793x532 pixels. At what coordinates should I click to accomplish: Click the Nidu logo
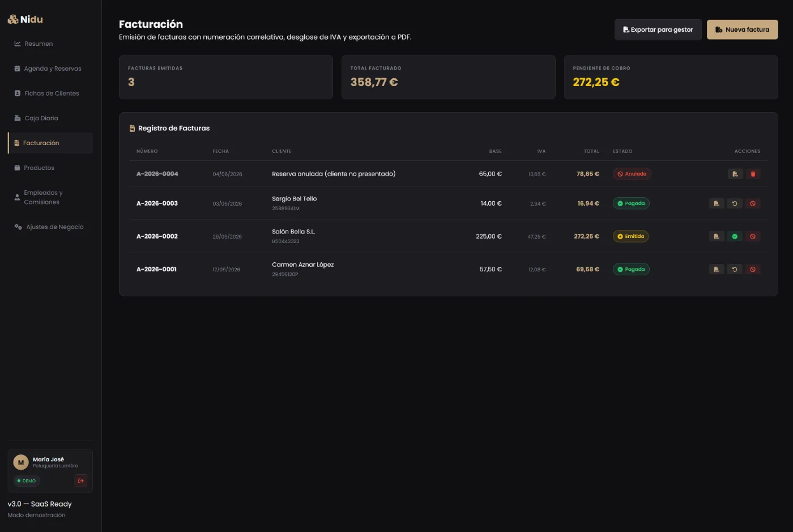(x=25, y=19)
